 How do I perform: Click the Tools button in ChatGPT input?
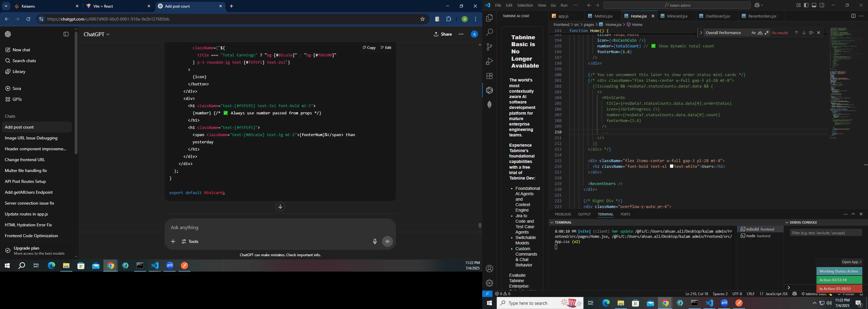[190, 241]
